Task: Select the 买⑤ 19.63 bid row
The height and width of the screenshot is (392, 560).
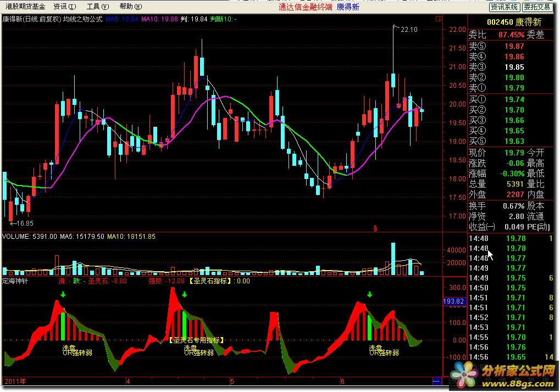Action: point(511,141)
